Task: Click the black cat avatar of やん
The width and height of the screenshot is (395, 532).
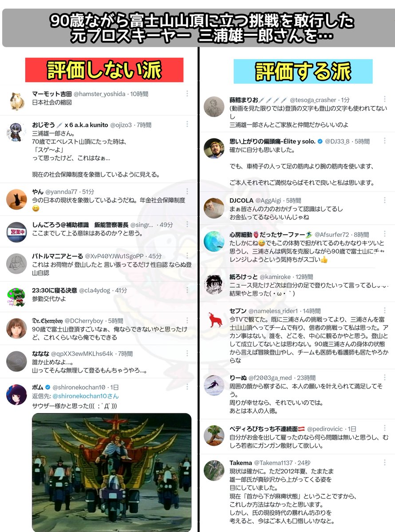Action: [x=16, y=199]
